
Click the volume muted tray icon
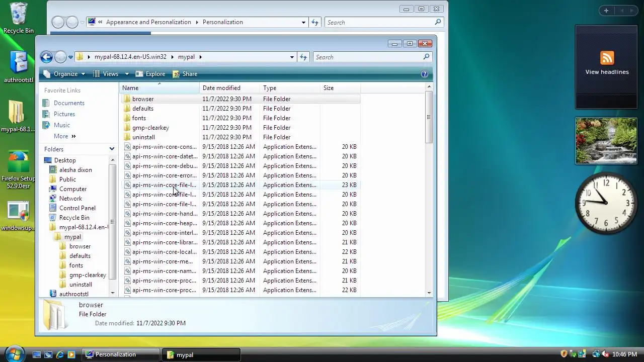tap(605, 354)
